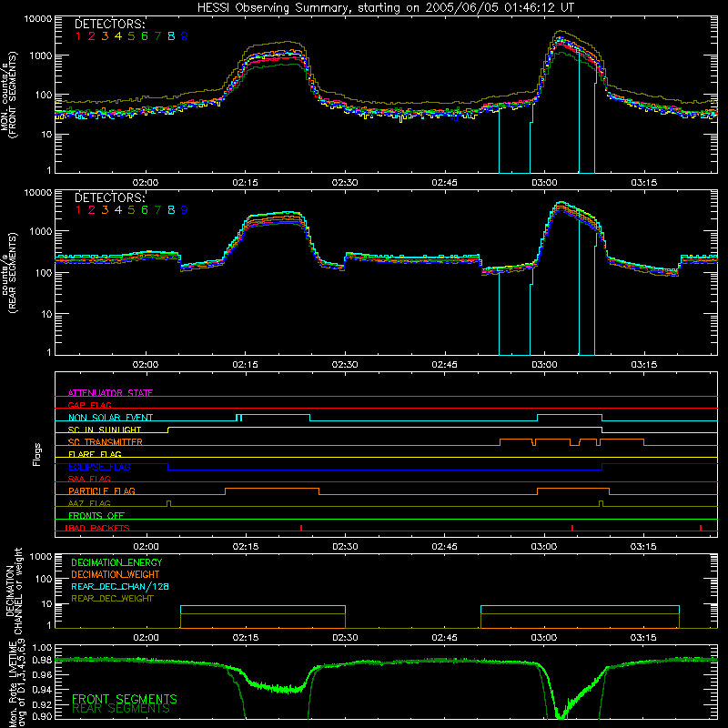
Task: Click '03:00' tick below front segments plot
Action: (544, 183)
